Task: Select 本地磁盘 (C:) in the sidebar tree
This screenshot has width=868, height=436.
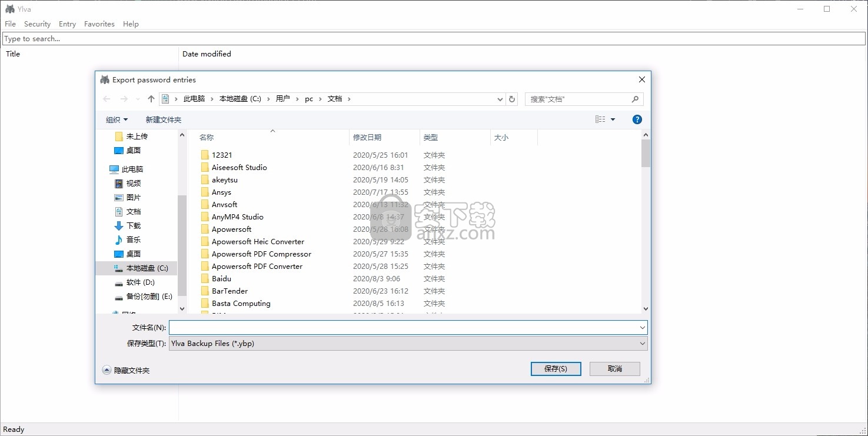Action: [x=147, y=268]
